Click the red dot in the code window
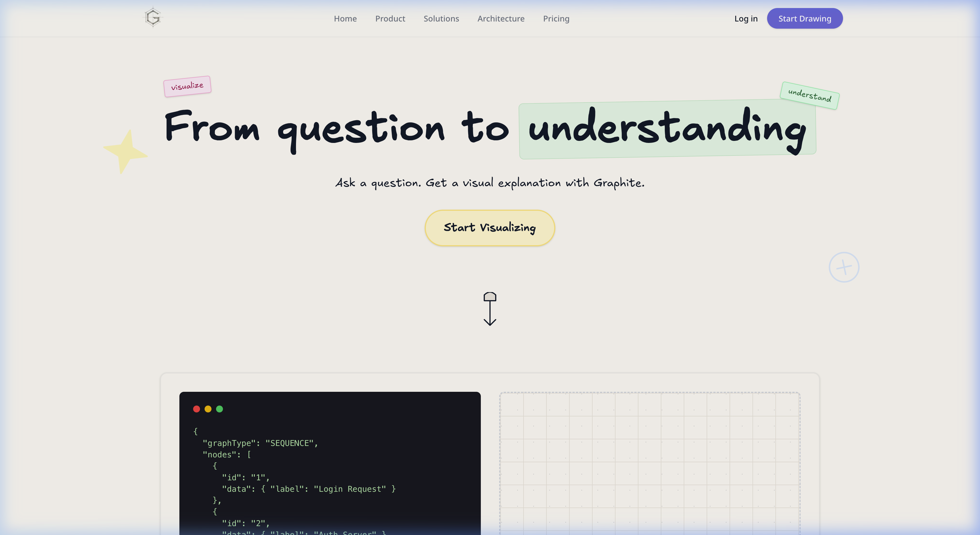980x535 pixels. (x=196, y=409)
